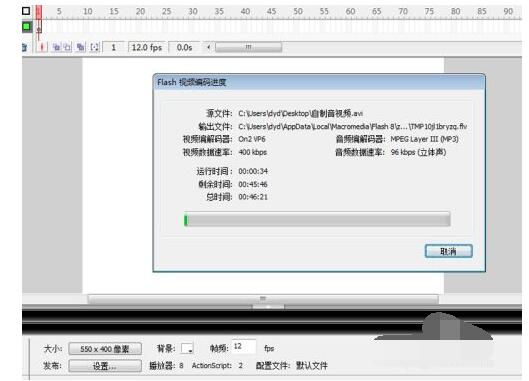Click the stage horizontal scrollbar below the canvas
This screenshot has width=529, height=381.
tap(263, 299)
